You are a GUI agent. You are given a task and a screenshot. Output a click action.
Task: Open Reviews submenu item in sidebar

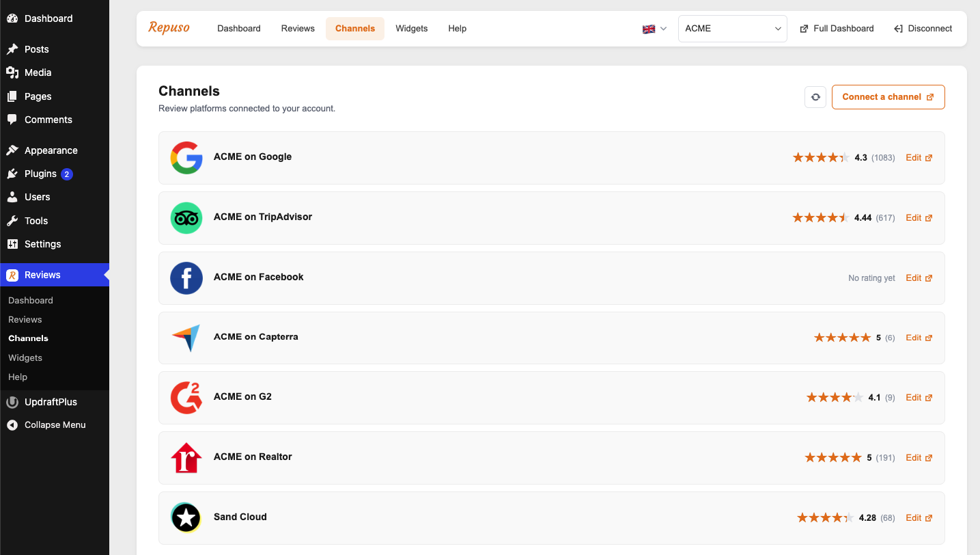[25, 319]
